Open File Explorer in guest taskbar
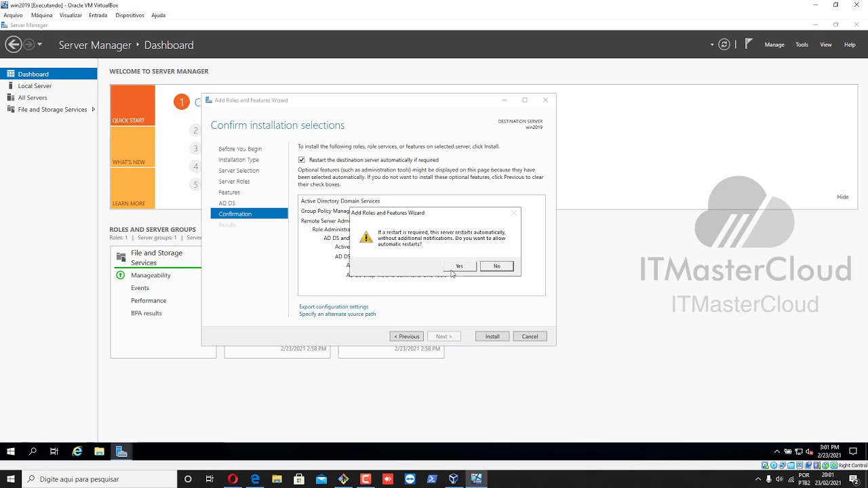 [99, 451]
